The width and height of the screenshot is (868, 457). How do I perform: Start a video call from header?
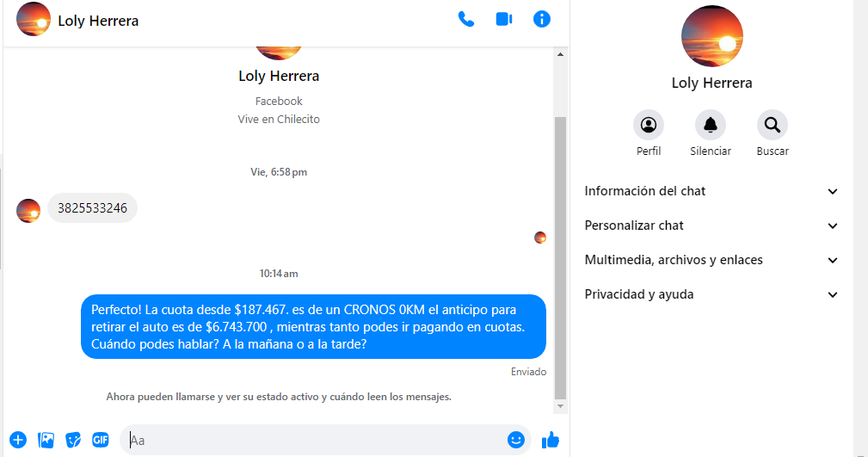504,20
